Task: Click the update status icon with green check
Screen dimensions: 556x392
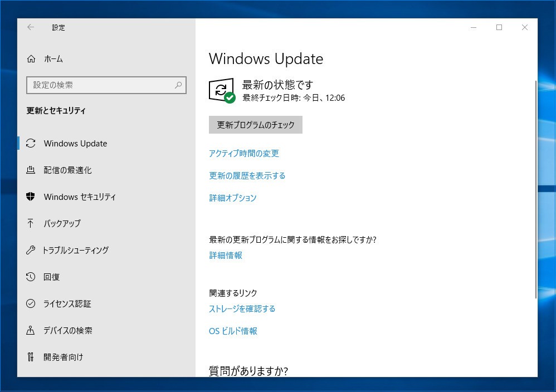Action: (x=222, y=91)
